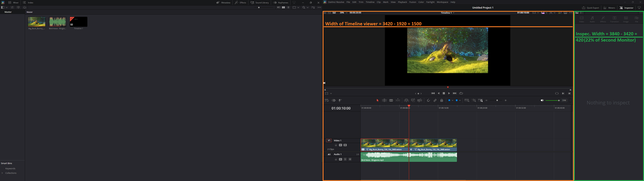Open the Workspace menu
The width and height of the screenshot is (644, 181).
coord(442,2)
